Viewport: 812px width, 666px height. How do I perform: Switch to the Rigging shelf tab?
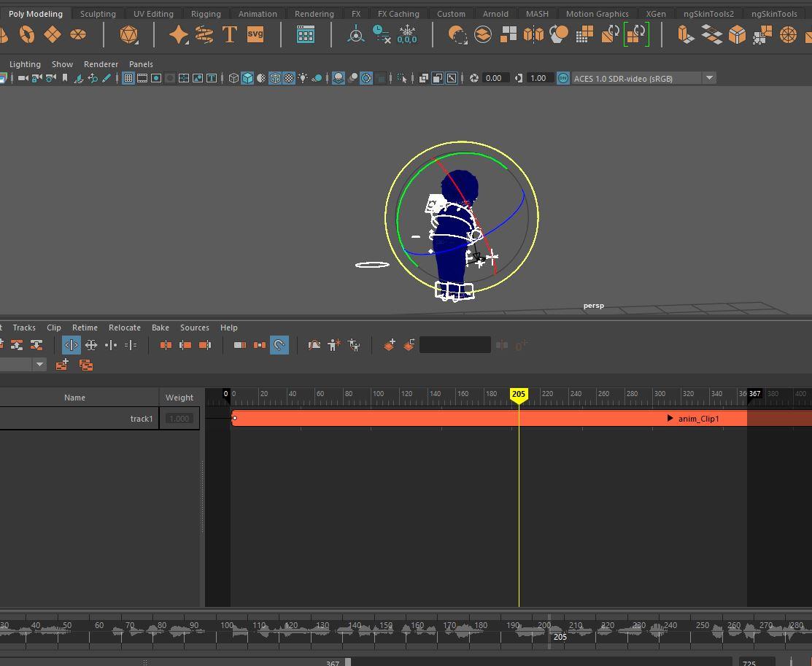(206, 13)
